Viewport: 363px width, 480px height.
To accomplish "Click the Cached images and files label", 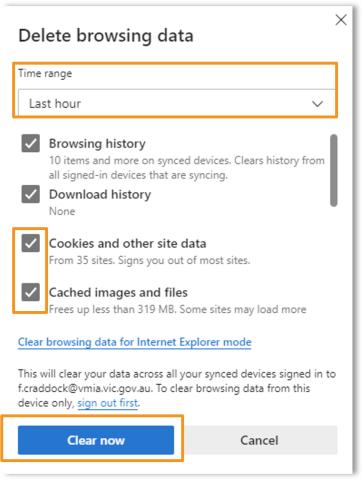I will [x=118, y=292].
